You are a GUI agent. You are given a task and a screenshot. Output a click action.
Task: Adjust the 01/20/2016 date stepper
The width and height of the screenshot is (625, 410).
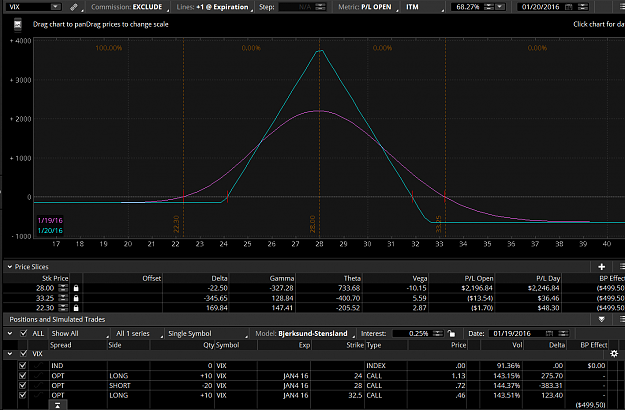point(583,7)
